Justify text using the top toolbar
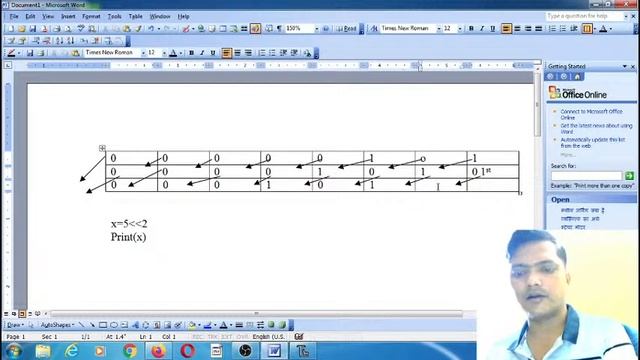Screen dimensions: 640x360 pyautogui.click(x=539, y=29)
